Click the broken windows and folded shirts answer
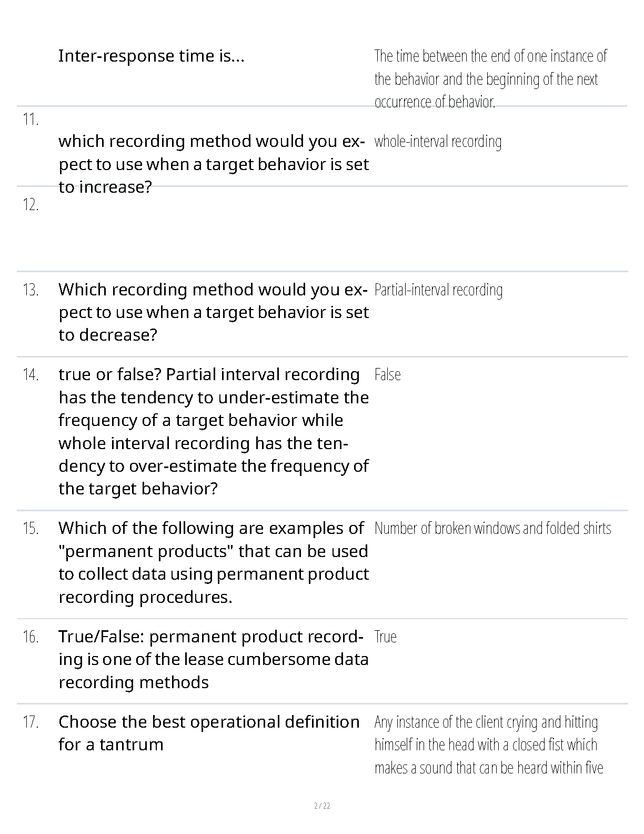The width and height of the screenshot is (644, 834). 492,529
